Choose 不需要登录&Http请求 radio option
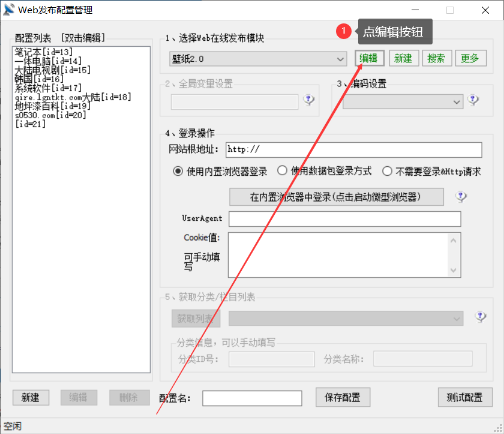This screenshot has height=434, width=504. tap(387, 171)
